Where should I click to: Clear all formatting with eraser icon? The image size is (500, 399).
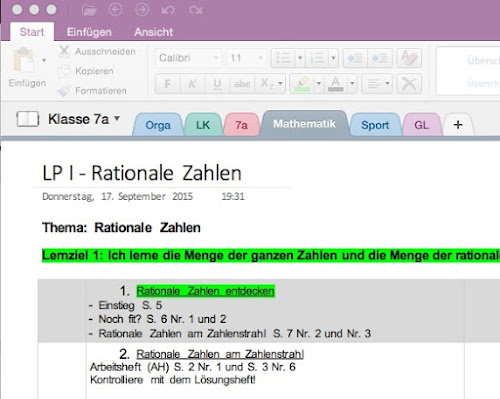pos(409,58)
